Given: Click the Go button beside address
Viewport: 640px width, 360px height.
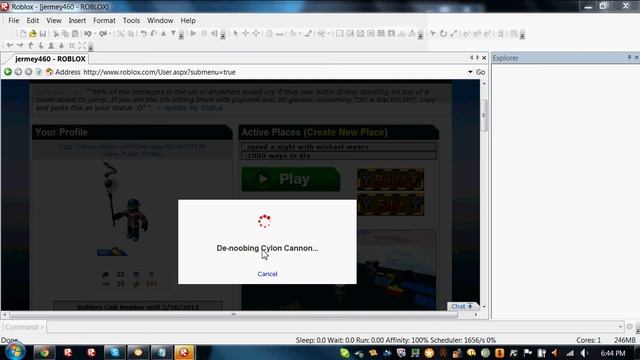Looking at the screenshot, I should pos(480,72).
